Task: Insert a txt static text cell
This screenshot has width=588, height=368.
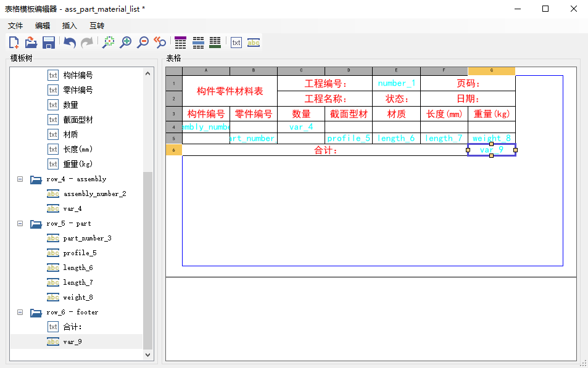Action: pyautogui.click(x=236, y=43)
